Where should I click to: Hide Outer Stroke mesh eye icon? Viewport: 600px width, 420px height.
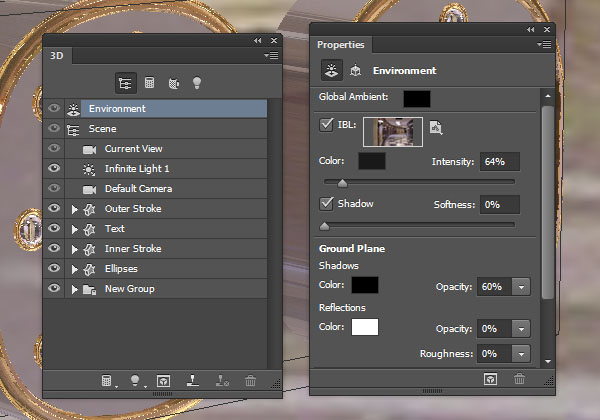click(x=54, y=208)
